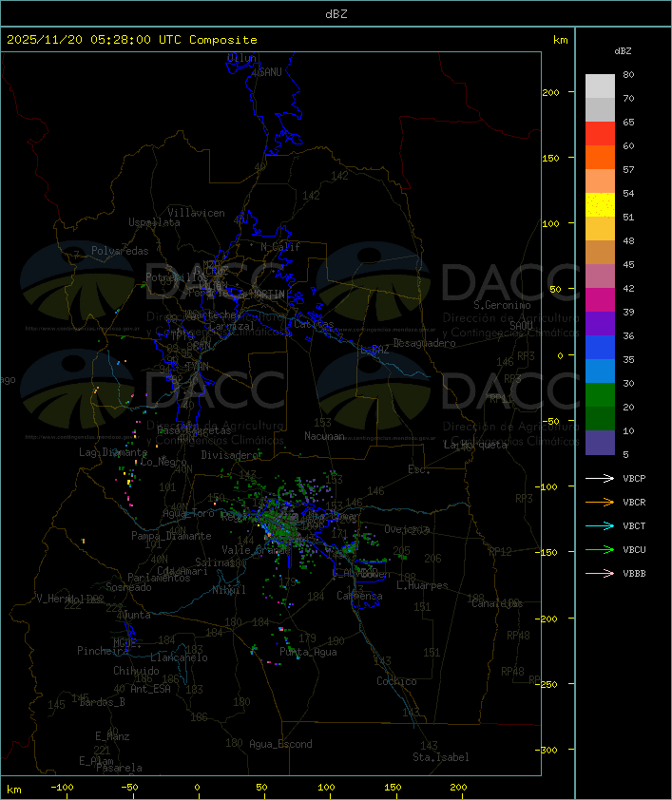Viewport: 672px width, 800px height.
Task: Select the dotted yellow 51-54 dBZ swatch
Action: coord(600,205)
